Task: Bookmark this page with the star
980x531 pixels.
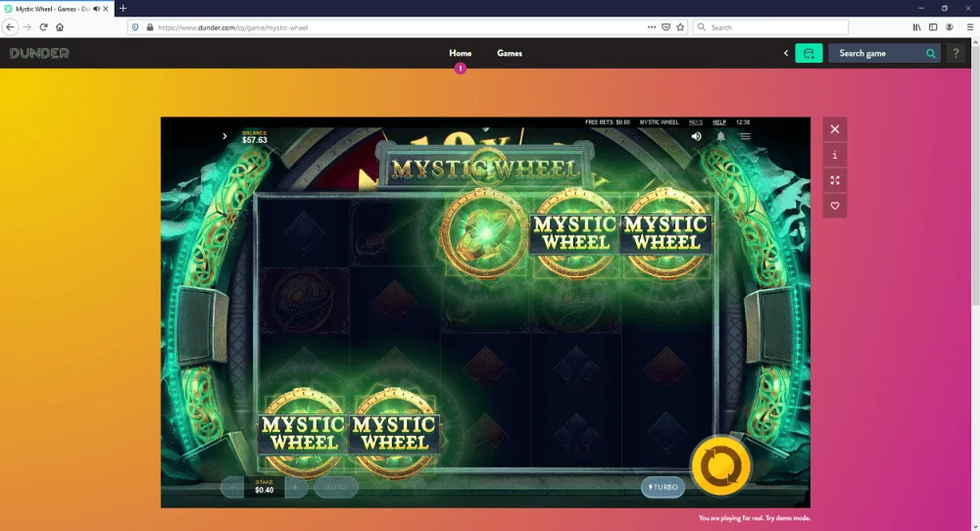Action: click(x=681, y=26)
